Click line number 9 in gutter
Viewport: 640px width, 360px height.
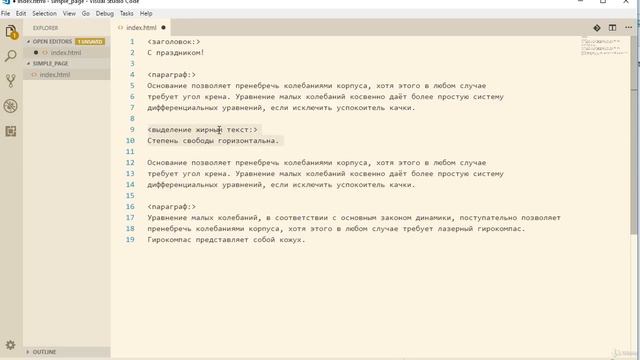coord(132,130)
